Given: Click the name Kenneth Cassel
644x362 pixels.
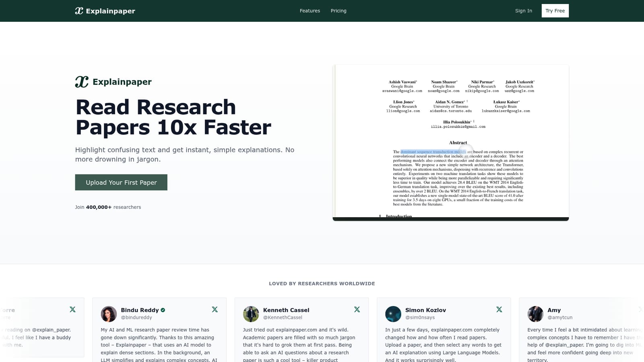Looking at the screenshot, I should 286,310.
